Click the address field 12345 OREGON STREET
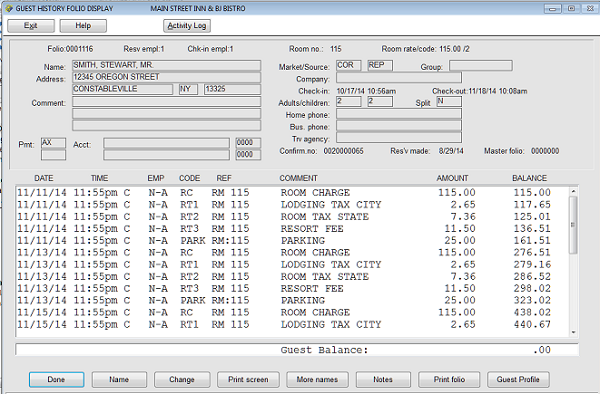Viewport: 600px width, 394px height. (166, 77)
